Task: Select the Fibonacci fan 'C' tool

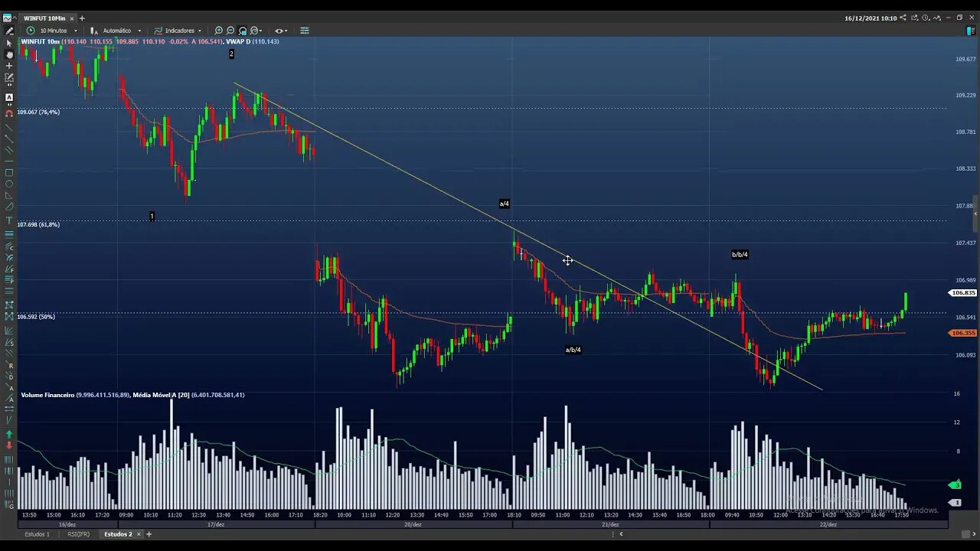Action: (x=9, y=247)
